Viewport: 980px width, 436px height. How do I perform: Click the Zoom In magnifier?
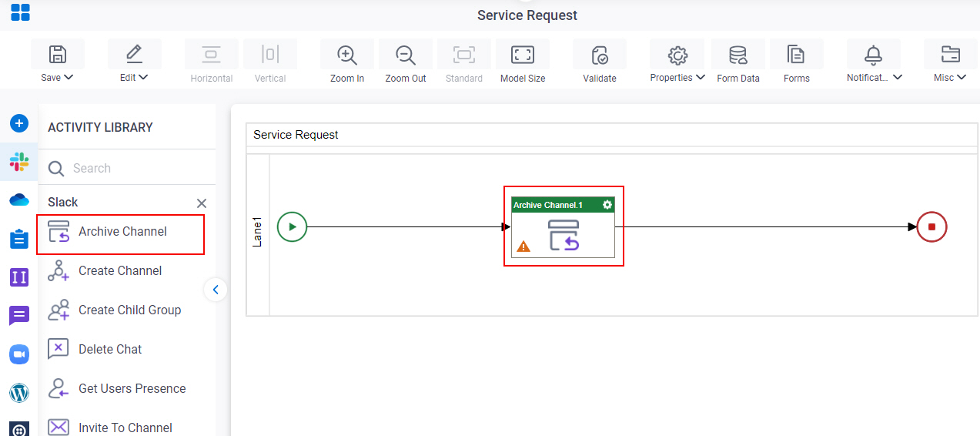[347, 55]
